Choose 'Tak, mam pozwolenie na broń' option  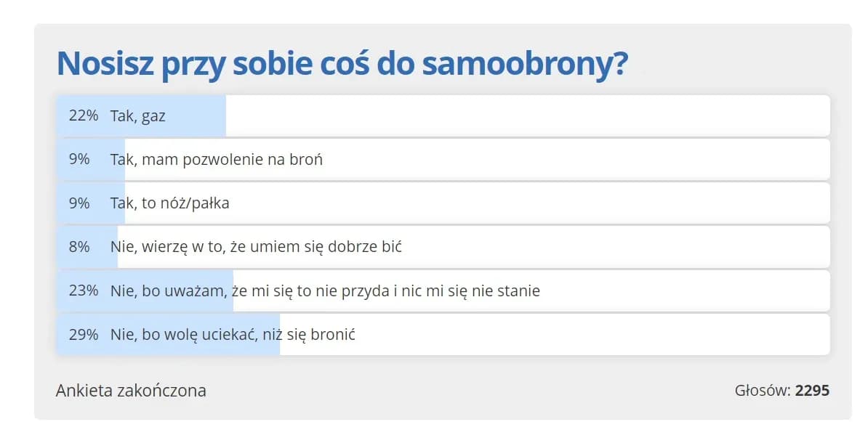[x=216, y=160]
